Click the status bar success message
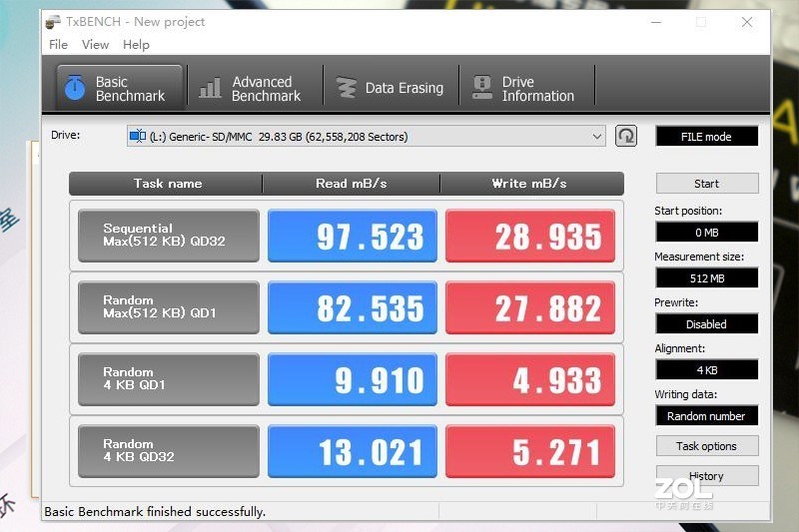The width and height of the screenshot is (799, 532). (x=155, y=512)
